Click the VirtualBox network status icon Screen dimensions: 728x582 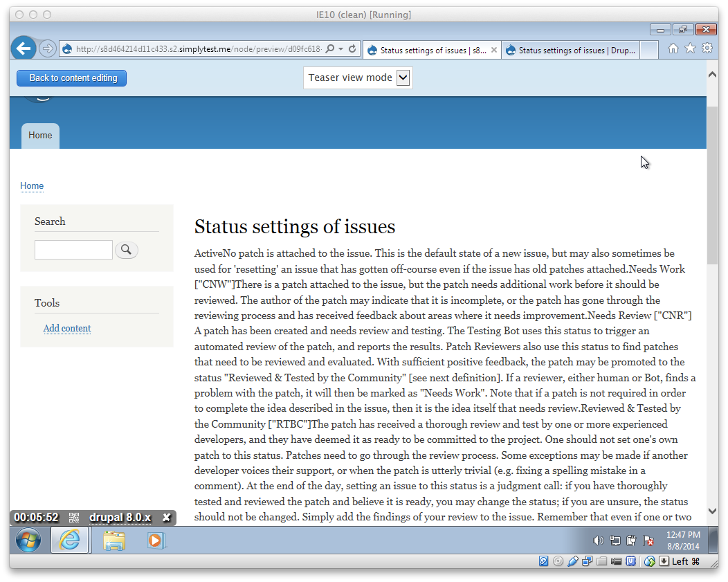click(587, 561)
